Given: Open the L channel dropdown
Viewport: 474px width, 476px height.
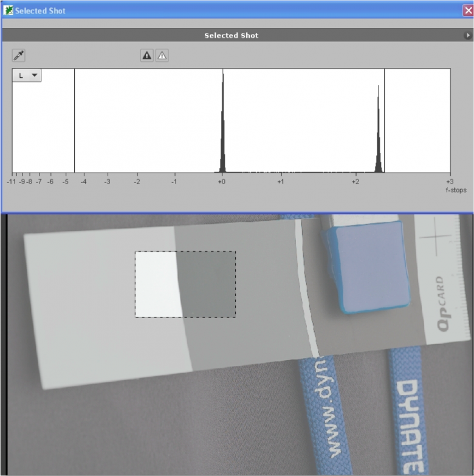Looking at the screenshot, I should pos(27,75).
